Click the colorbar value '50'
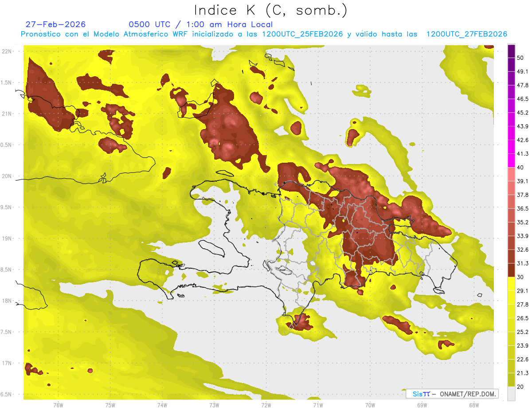The height and width of the screenshot is (411, 532). point(521,58)
